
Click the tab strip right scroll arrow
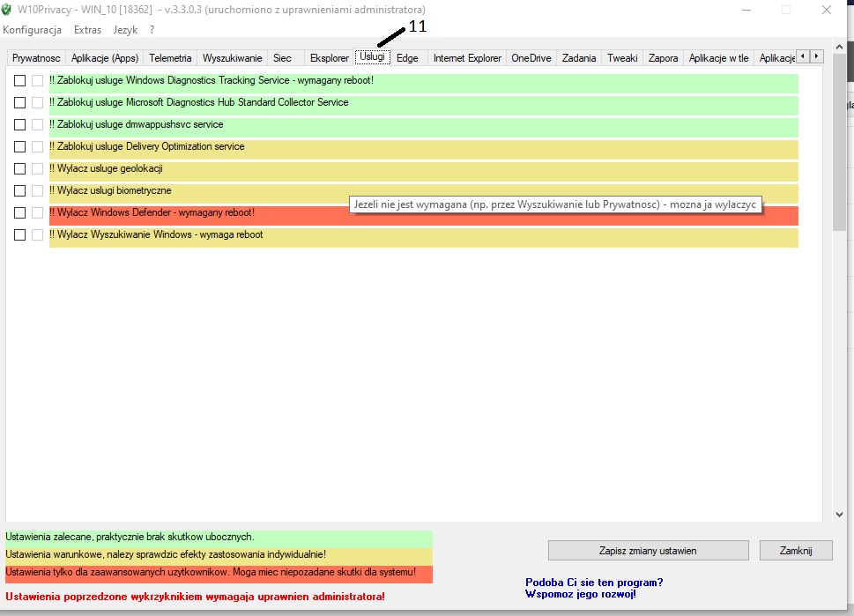tap(816, 56)
